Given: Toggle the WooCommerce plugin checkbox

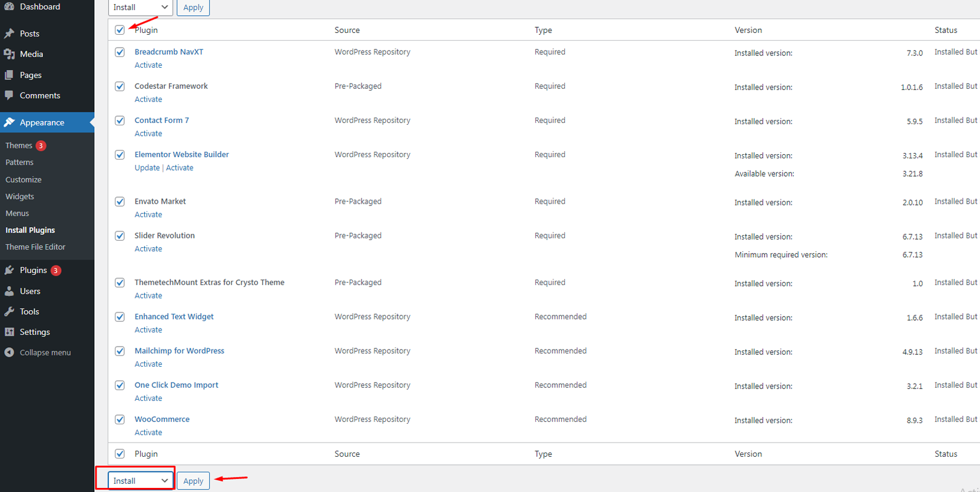Looking at the screenshot, I should 120,420.
